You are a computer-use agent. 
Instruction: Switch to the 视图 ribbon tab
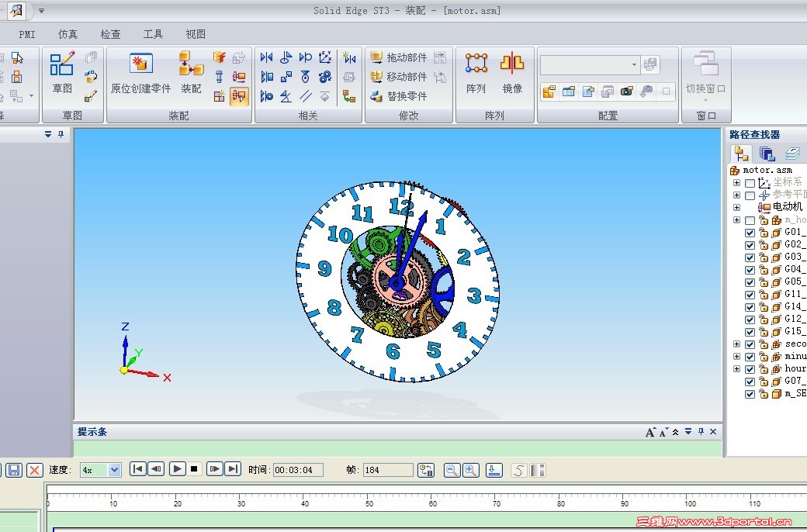196,34
